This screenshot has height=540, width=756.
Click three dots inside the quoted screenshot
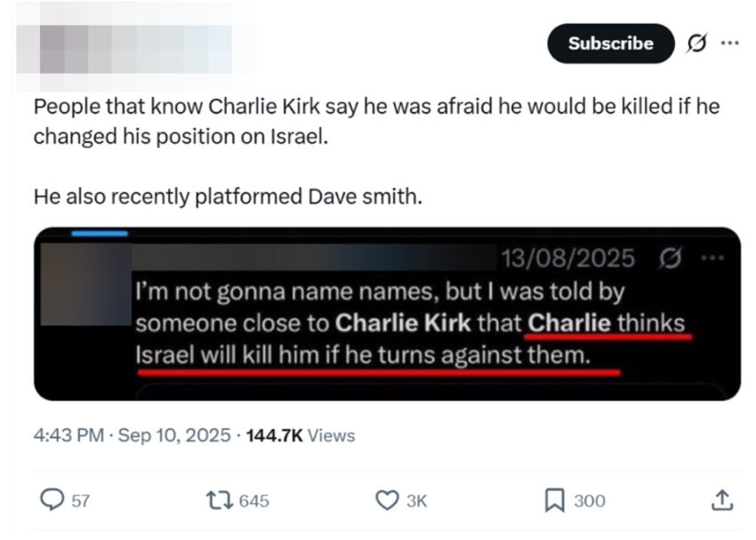tap(709, 259)
